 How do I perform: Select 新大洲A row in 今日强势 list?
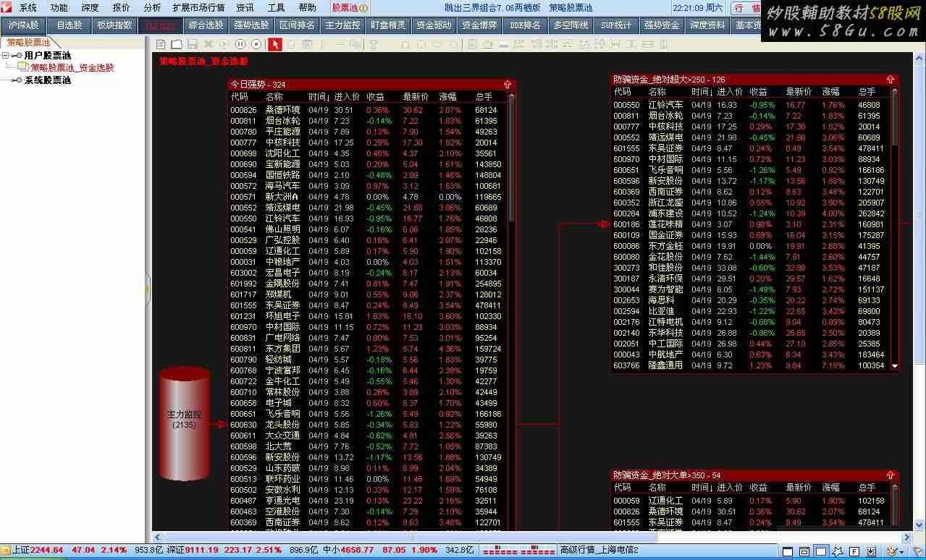click(x=368, y=197)
